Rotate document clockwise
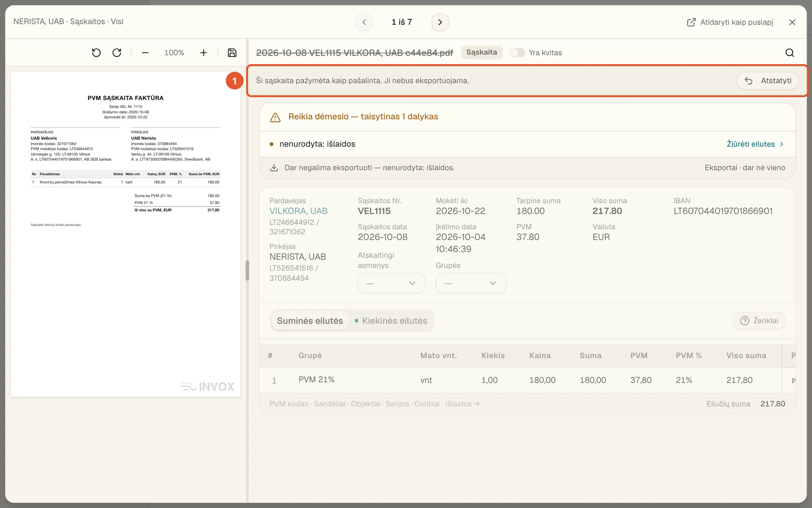Viewport: 812px width, 508px height. coord(117,53)
